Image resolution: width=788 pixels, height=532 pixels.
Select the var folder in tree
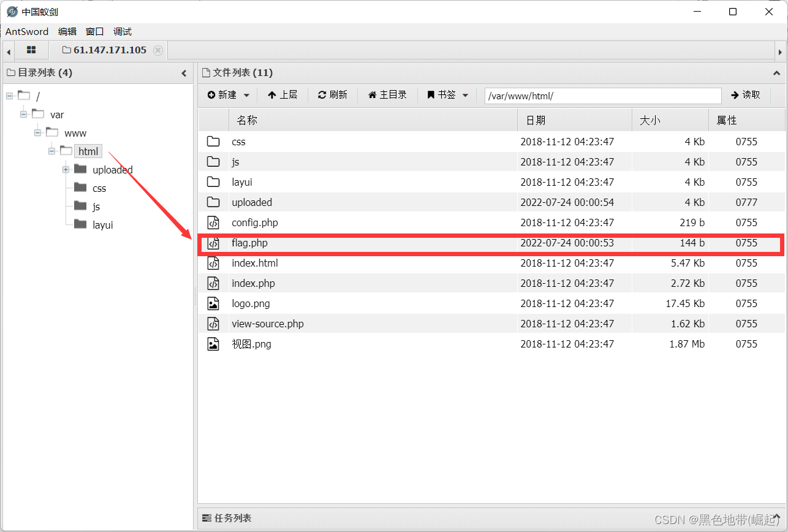(57, 115)
